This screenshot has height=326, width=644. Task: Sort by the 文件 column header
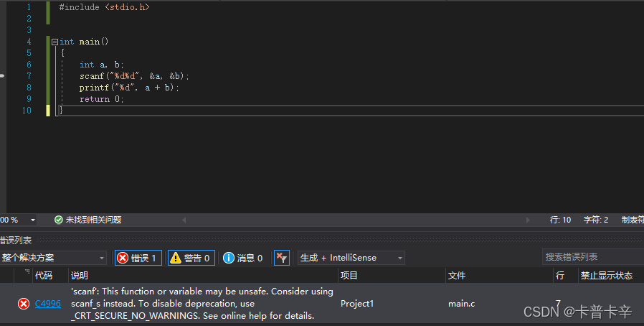pyautogui.click(x=457, y=276)
